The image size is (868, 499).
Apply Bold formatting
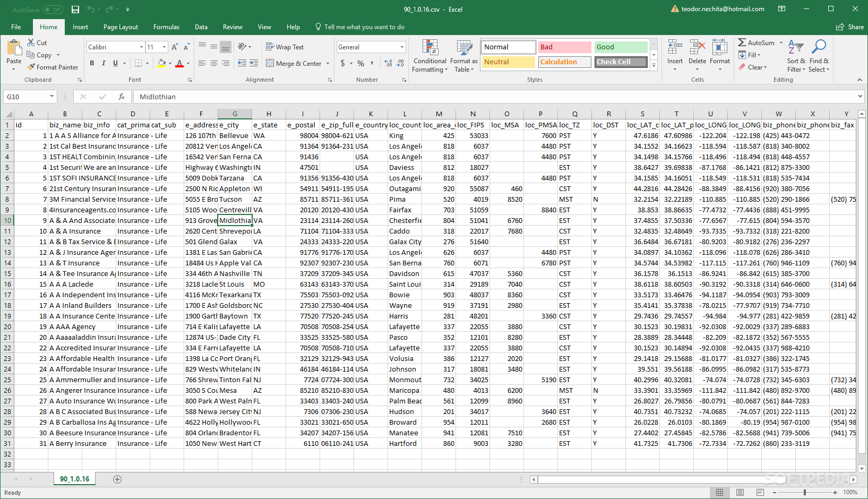92,63
